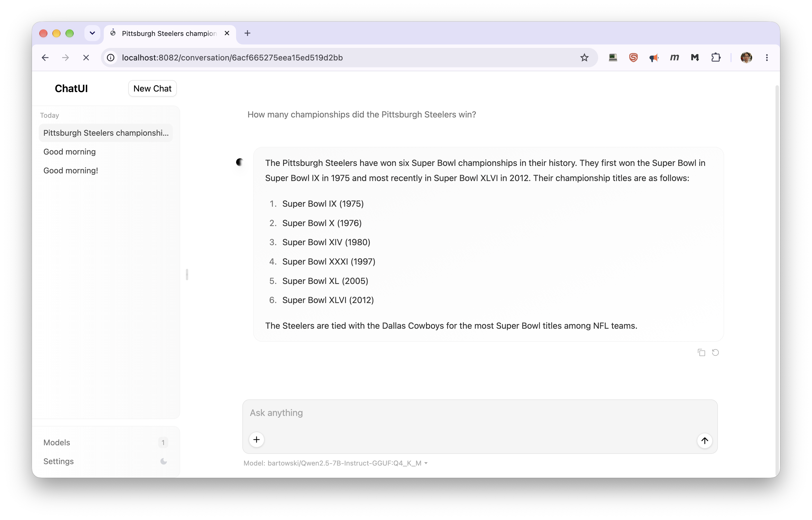Go forward in browser history
812x520 pixels.
pos(66,58)
